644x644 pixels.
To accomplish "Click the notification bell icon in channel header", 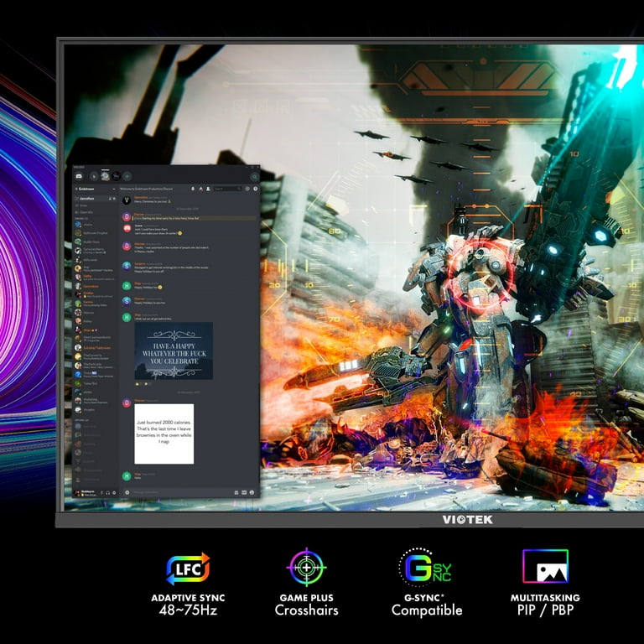I will click(193, 189).
